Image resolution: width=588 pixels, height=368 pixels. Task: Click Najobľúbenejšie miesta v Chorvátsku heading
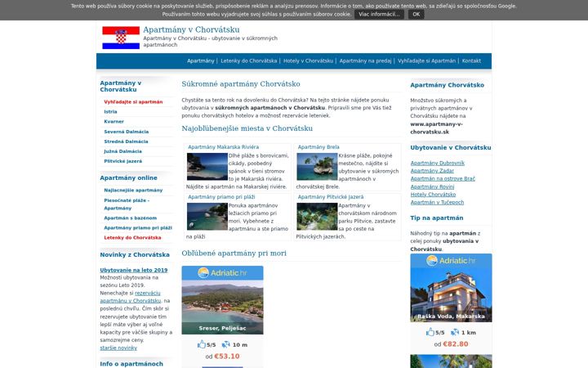coord(247,128)
